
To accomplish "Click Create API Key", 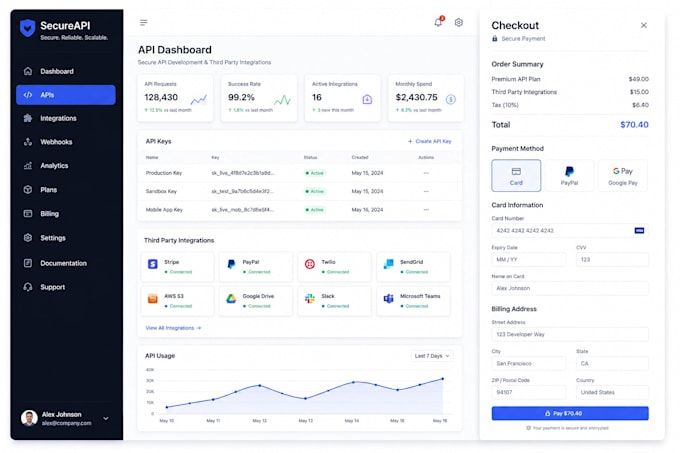I will click(429, 141).
